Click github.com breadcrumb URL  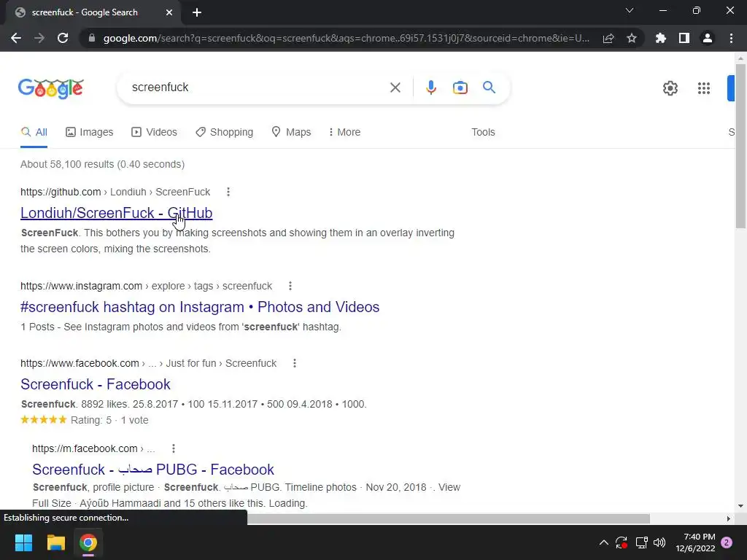[x=115, y=192]
